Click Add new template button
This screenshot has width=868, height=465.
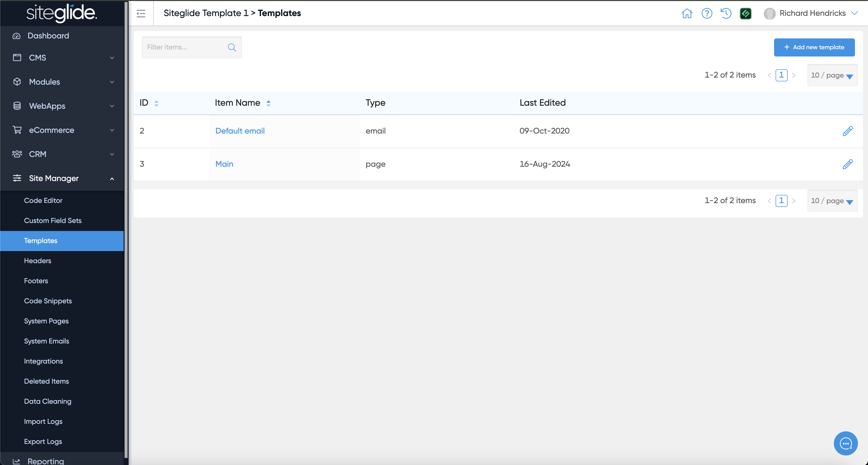pyautogui.click(x=814, y=47)
